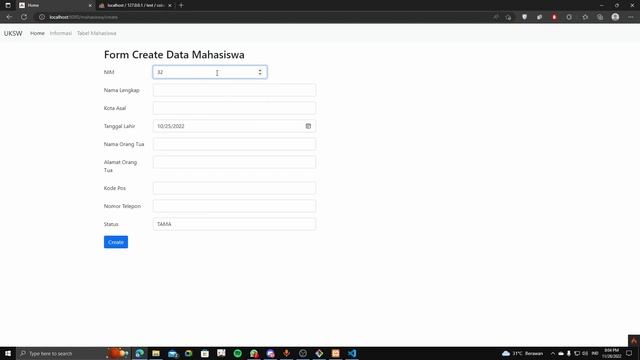
Task: Open the Tabel Mahasiswa navbar link
Action: click(97, 33)
